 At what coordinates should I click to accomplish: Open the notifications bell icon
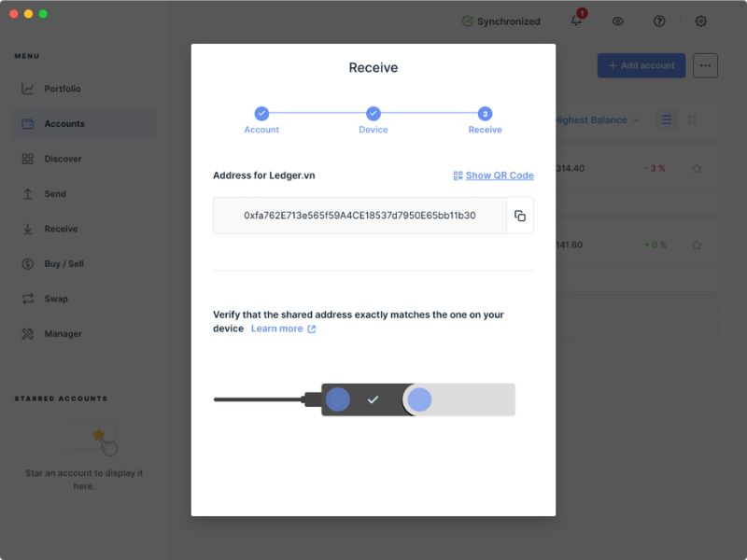click(576, 21)
